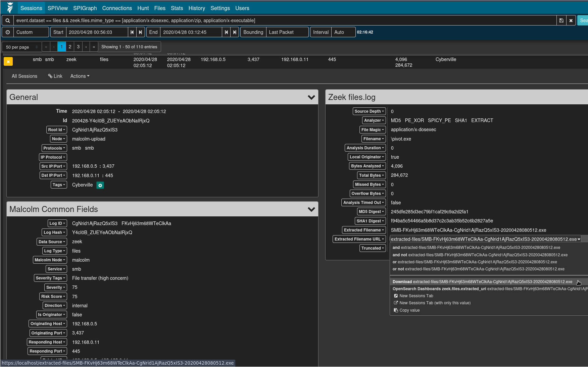Collapse the General section
Viewport: 588px width, 367px height.
click(x=311, y=97)
